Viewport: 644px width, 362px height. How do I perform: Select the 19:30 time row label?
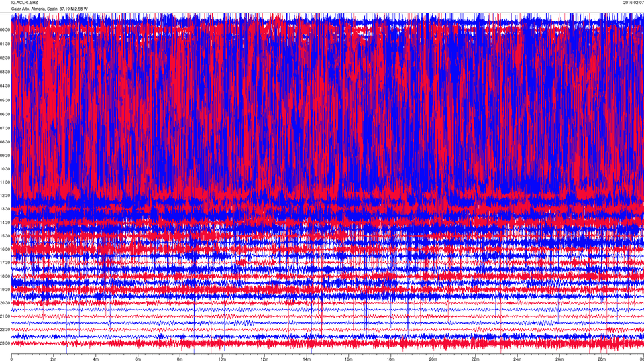click(x=5, y=290)
